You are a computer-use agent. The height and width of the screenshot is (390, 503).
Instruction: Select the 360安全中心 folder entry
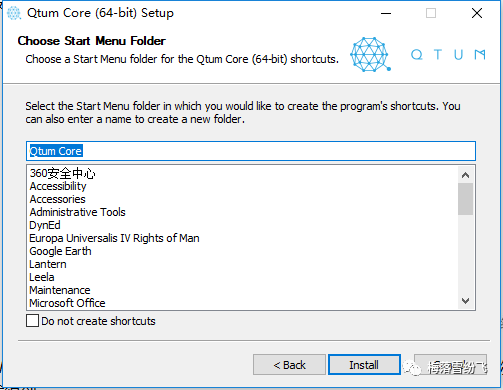[x=63, y=173]
